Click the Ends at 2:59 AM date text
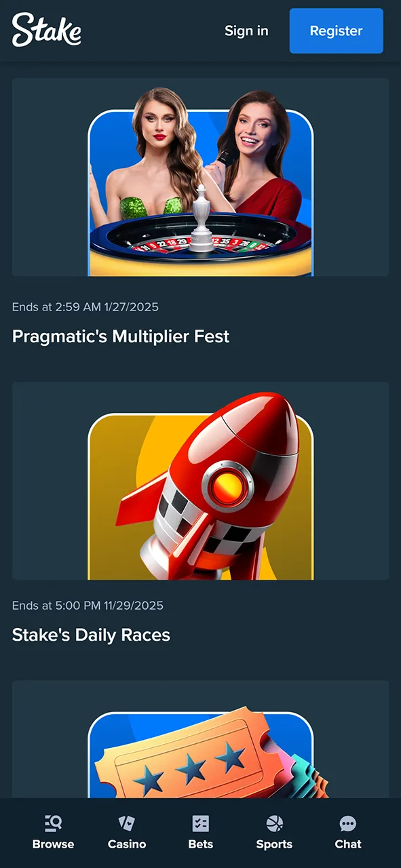The height and width of the screenshot is (868, 401). click(x=85, y=307)
